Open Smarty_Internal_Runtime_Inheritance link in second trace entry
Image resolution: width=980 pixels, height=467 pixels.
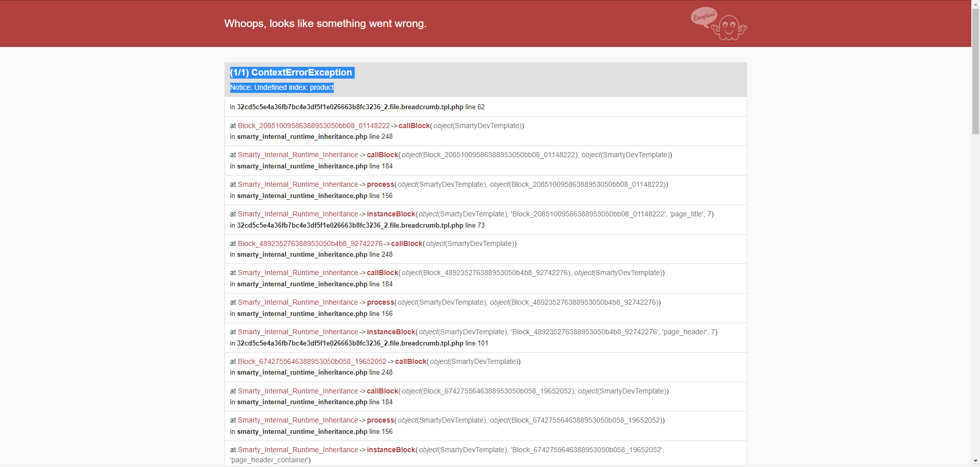point(298,155)
